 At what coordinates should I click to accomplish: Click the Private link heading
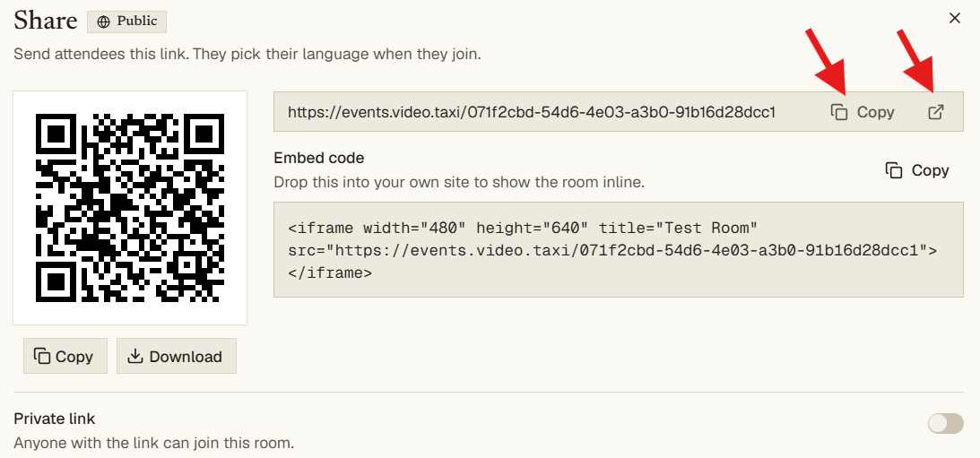click(x=55, y=418)
